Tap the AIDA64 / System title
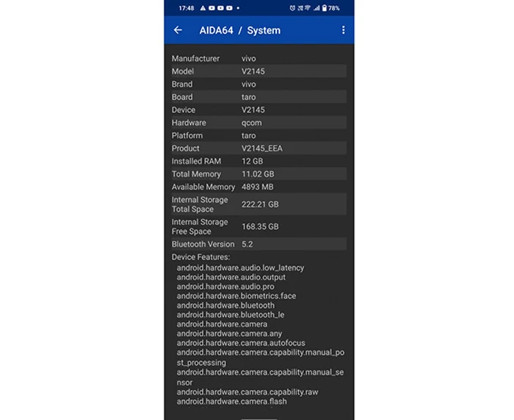The width and height of the screenshot is (514, 420). coord(240,31)
